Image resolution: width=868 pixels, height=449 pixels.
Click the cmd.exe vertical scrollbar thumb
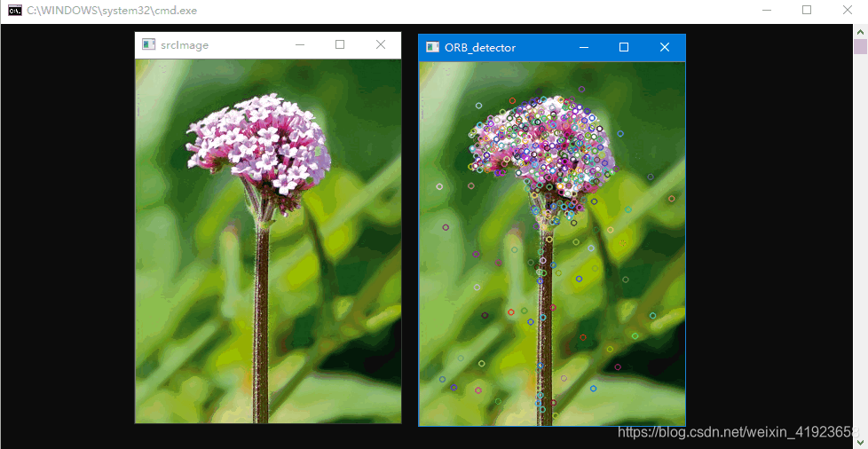(x=860, y=46)
